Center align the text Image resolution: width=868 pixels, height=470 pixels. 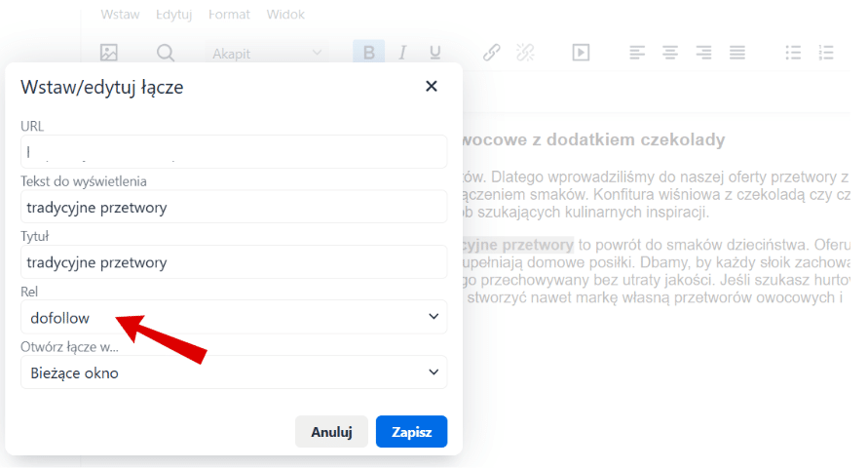pyautogui.click(x=670, y=53)
